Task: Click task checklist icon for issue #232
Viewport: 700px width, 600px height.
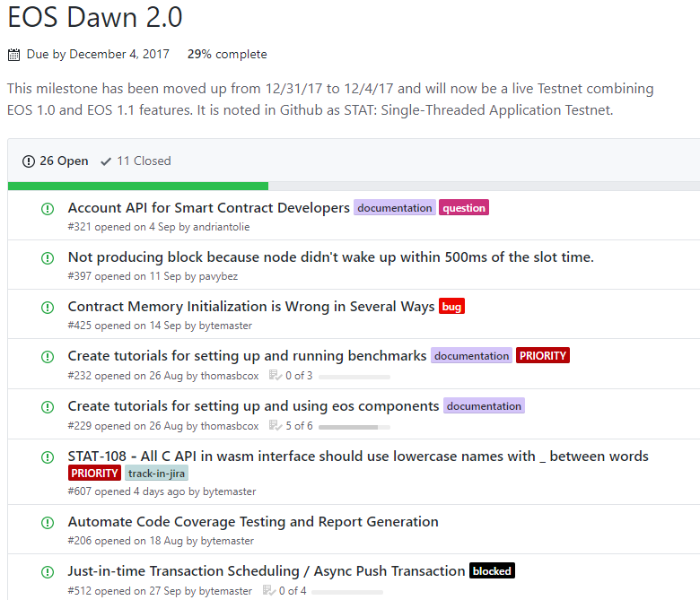Action: (275, 375)
